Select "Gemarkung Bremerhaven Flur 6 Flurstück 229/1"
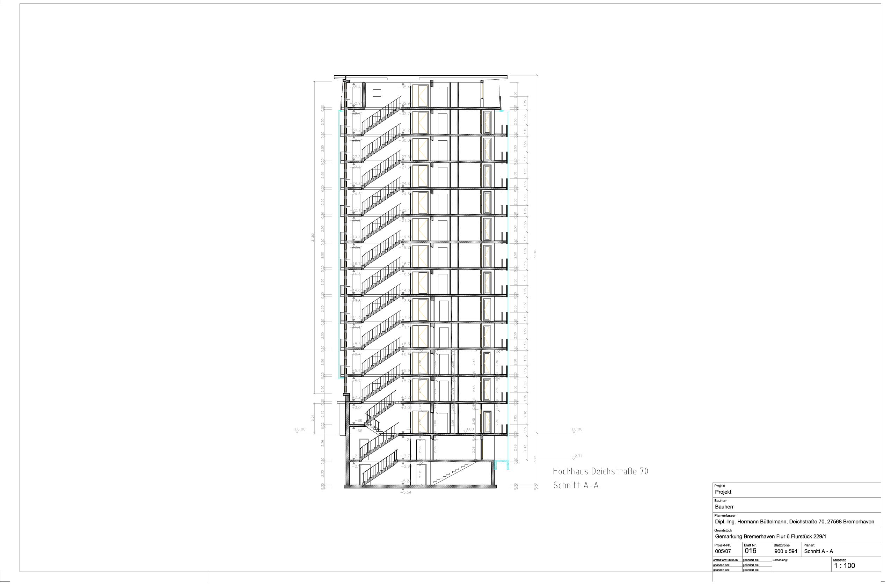 tap(770, 537)
